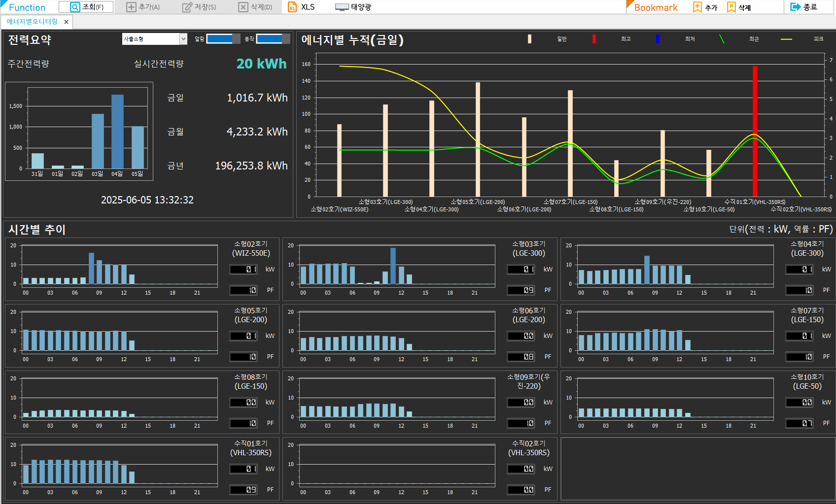836x504 pixels.
Task: Click the 일반 legend swatch
Action: [529, 39]
